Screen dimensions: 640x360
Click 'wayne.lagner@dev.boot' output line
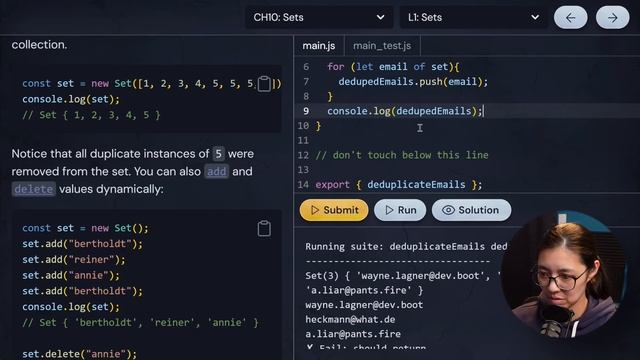coord(364,305)
